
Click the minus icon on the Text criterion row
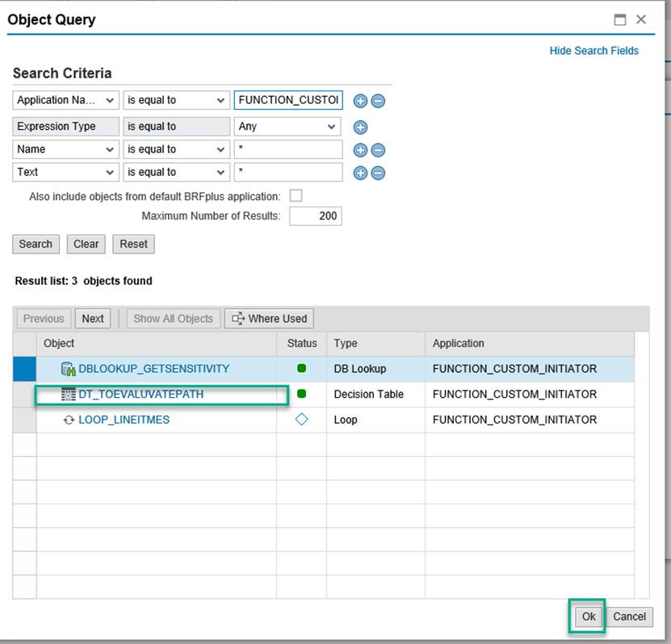point(379,172)
